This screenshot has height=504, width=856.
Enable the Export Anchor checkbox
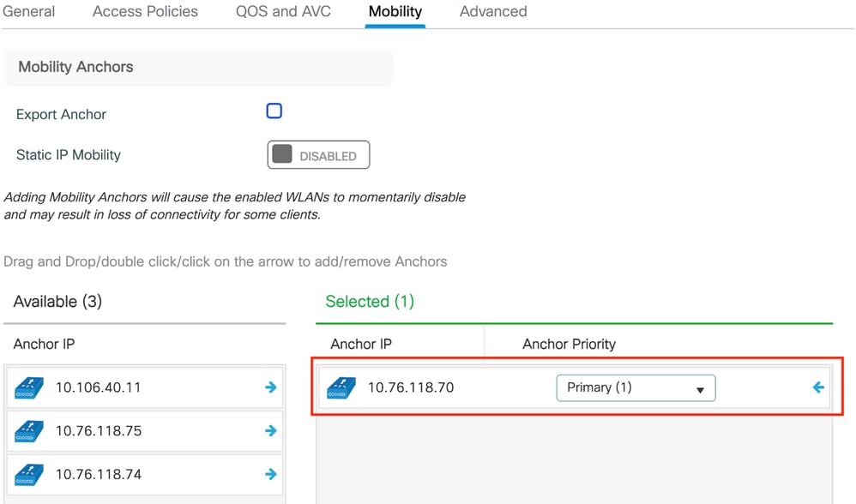click(274, 111)
